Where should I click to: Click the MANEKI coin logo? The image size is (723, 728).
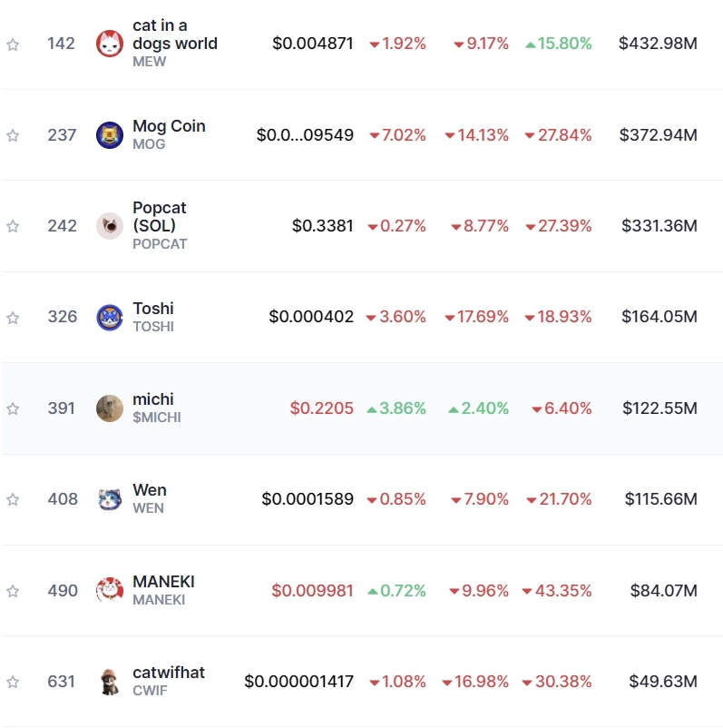click(x=110, y=591)
